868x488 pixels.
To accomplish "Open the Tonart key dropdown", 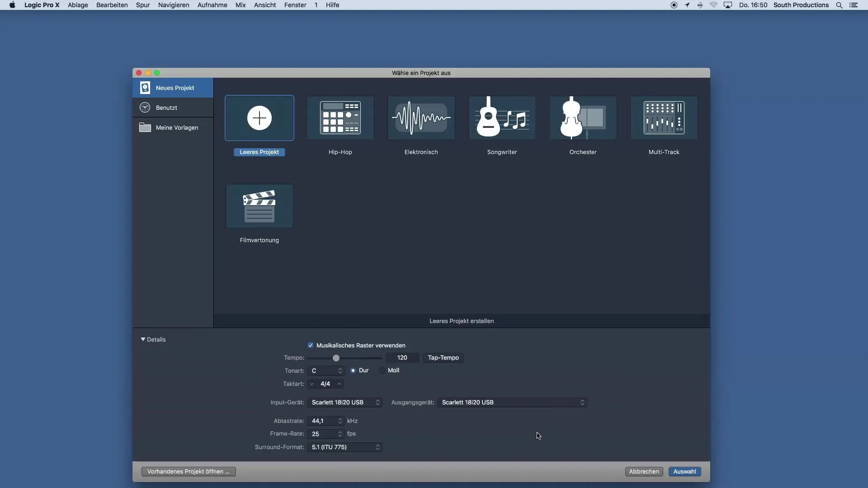I will [326, 371].
